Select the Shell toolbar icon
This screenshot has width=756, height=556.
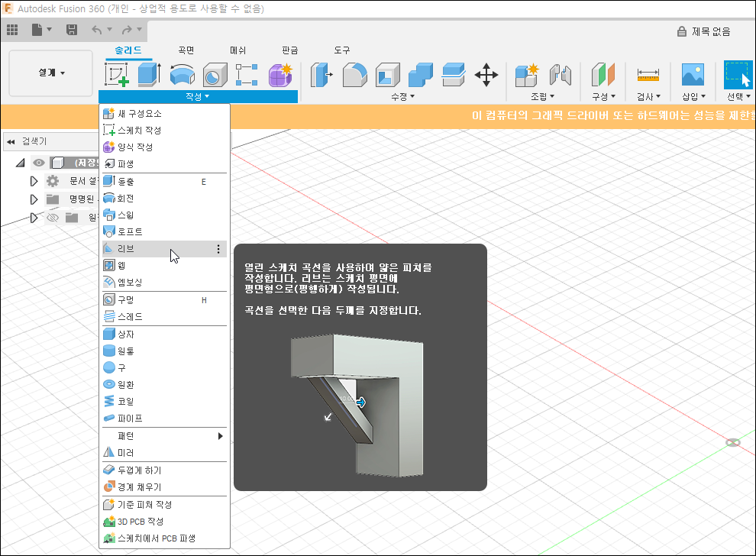click(x=388, y=75)
